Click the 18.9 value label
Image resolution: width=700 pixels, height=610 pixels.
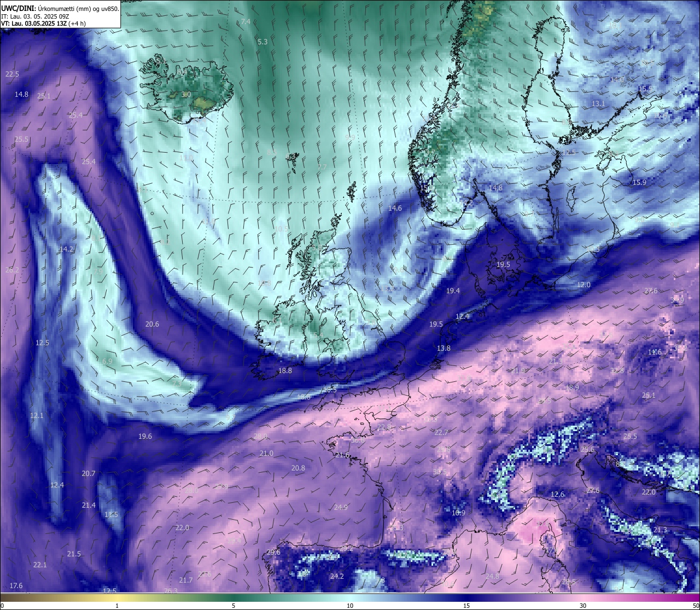pyautogui.click(x=572, y=387)
